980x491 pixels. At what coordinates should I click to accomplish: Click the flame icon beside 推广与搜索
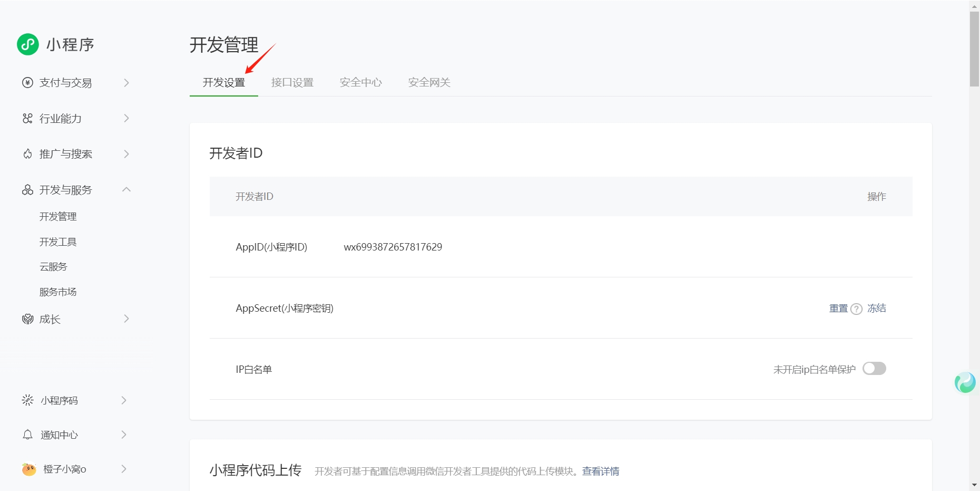pyautogui.click(x=27, y=154)
